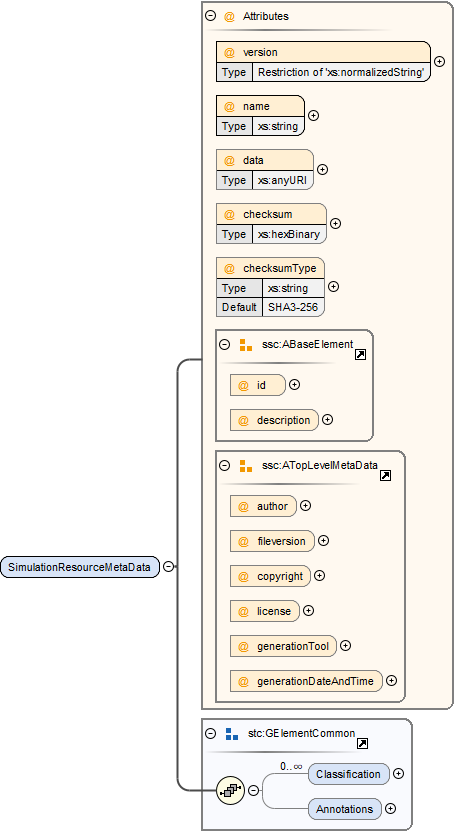This screenshot has width=472, height=833.
Task: Select the copyright attribute
Action: (x=270, y=576)
